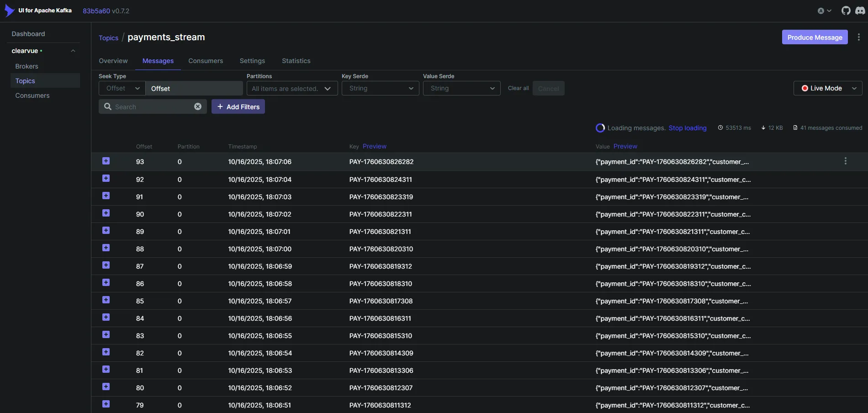Switch to the Statistics tab
The image size is (868, 413).
pyautogui.click(x=296, y=61)
